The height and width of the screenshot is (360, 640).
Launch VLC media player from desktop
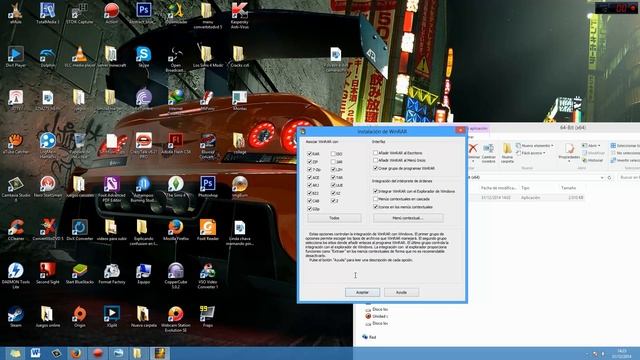point(79,56)
